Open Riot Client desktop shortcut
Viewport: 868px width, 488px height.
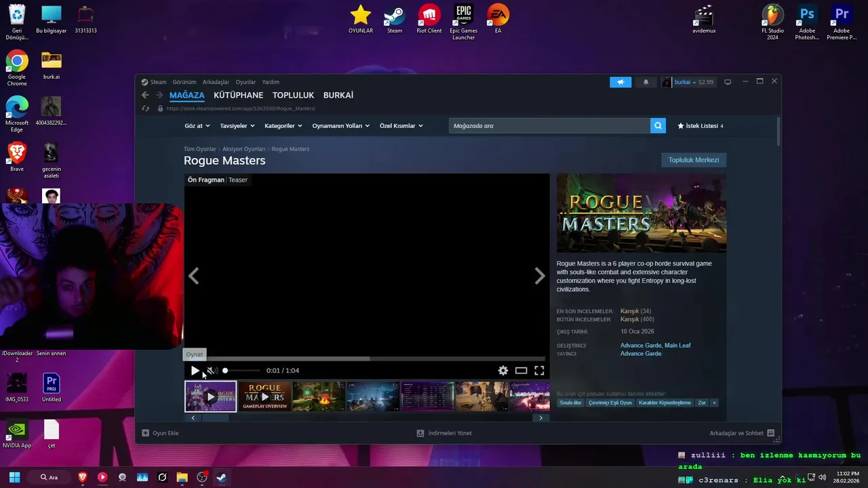(429, 19)
